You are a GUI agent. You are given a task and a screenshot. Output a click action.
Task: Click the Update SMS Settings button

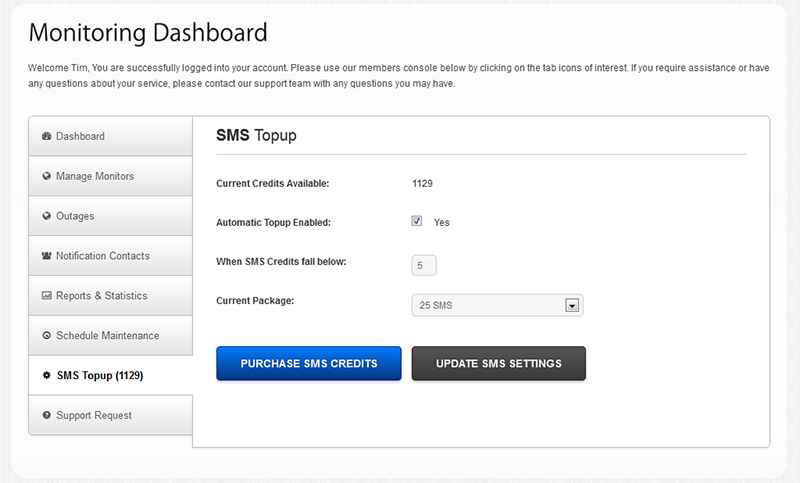(x=498, y=364)
